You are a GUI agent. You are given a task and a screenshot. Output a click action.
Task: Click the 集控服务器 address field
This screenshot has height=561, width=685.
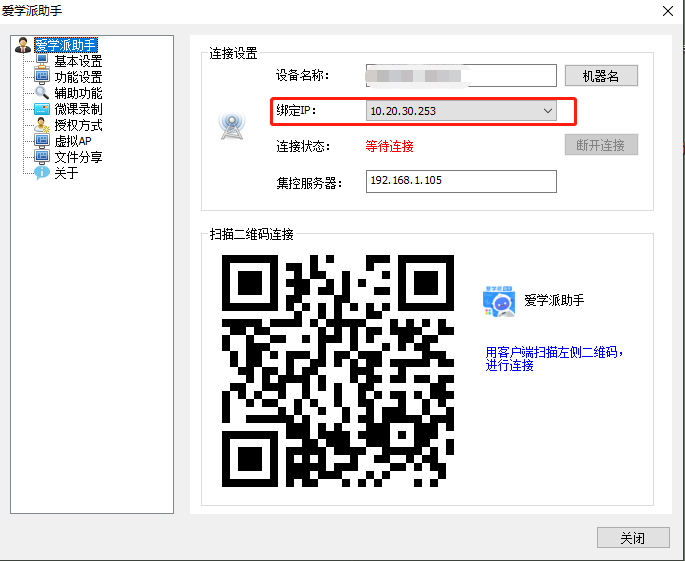tap(461, 181)
